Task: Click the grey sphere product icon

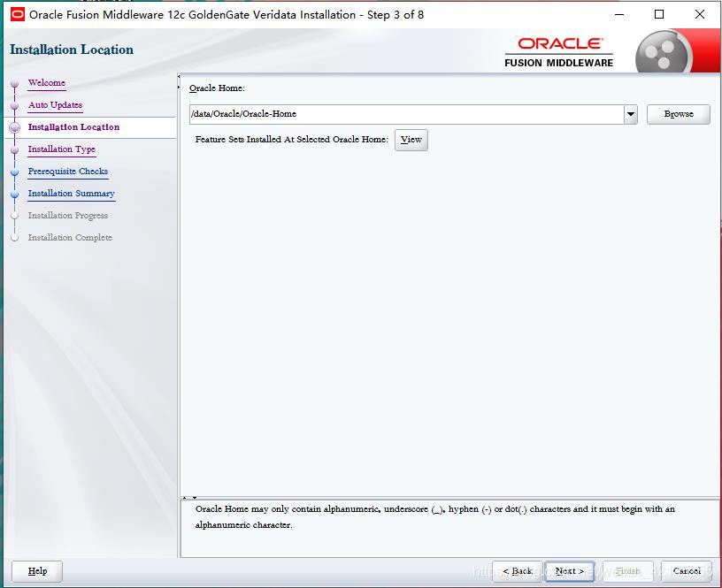Action: 663,52
